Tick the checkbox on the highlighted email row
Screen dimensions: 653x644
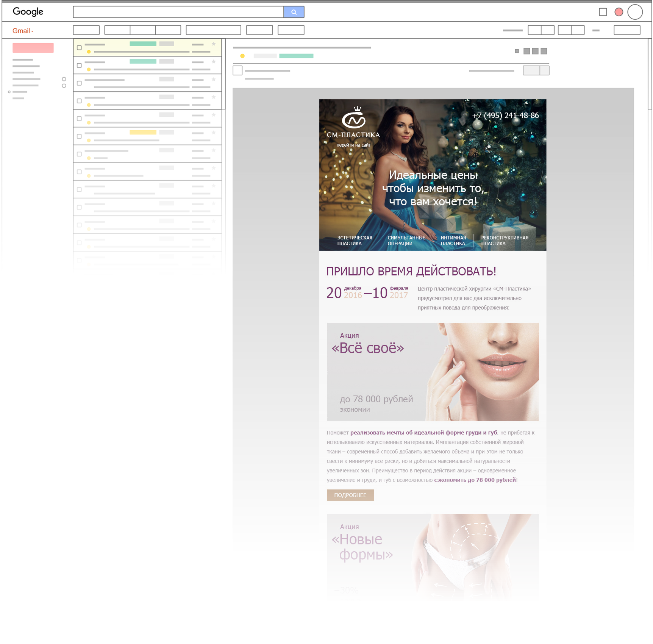pyautogui.click(x=79, y=48)
